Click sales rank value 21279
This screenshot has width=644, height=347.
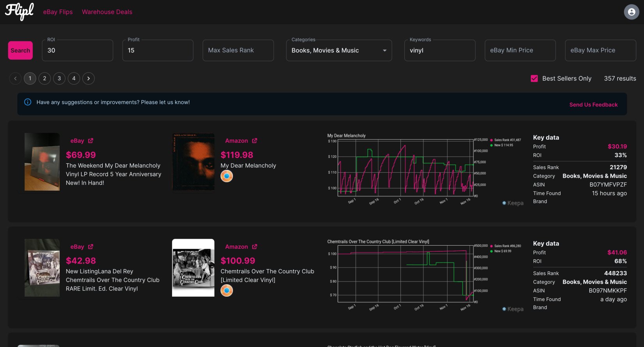point(618,167)
